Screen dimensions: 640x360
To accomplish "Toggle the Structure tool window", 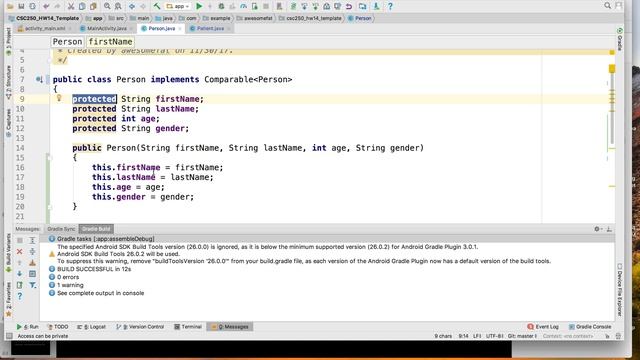I will [x=8, y=82].
